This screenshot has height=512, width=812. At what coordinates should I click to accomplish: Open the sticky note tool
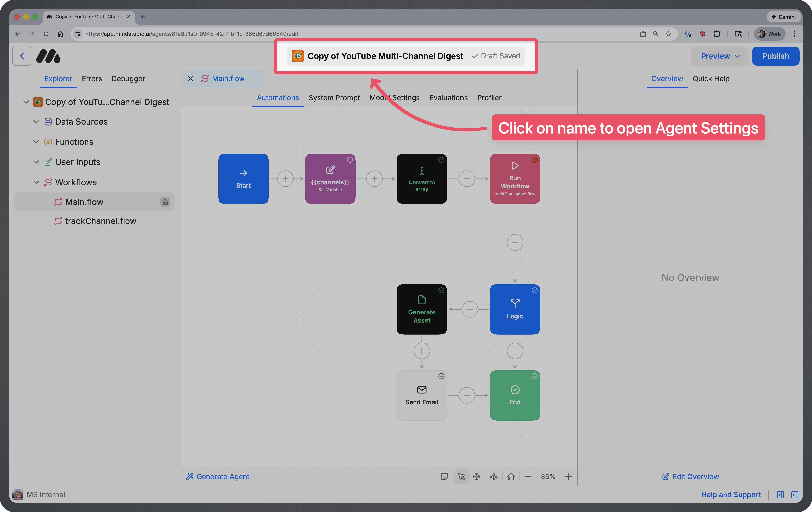pos(444,476)
